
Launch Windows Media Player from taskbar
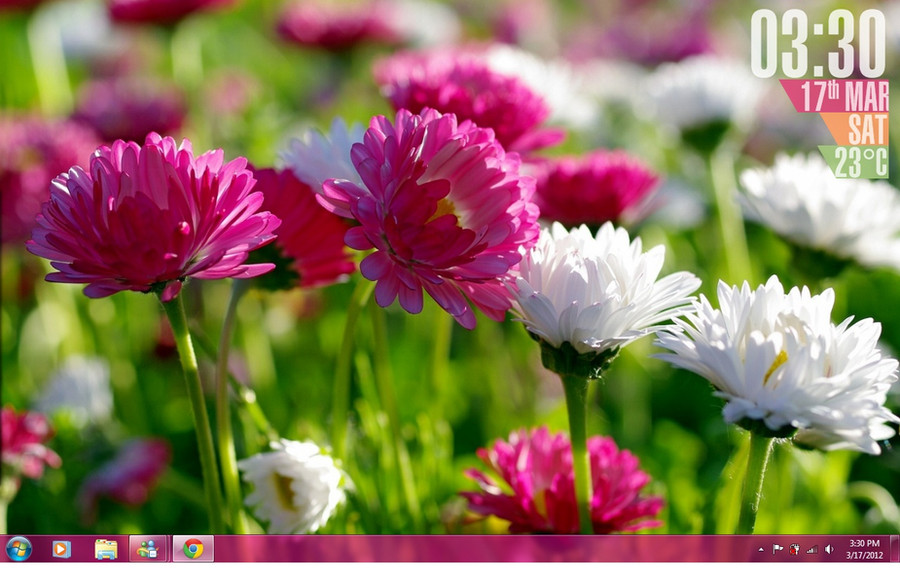61,549
